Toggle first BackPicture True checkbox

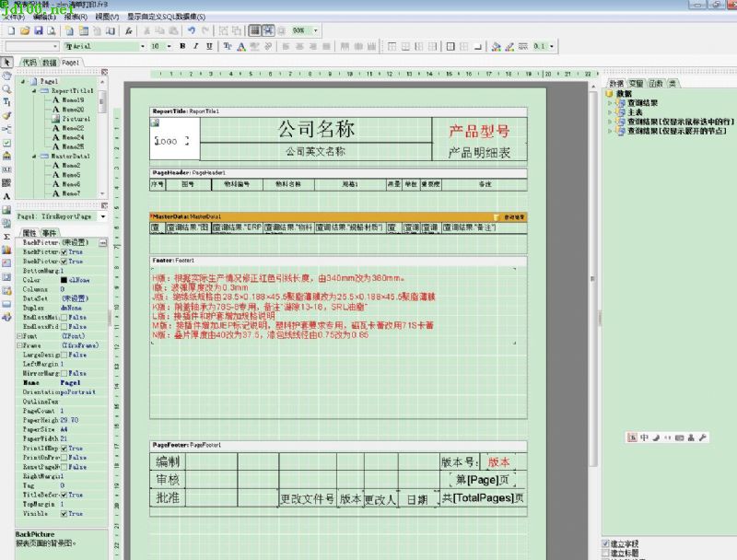coord(64,252)
